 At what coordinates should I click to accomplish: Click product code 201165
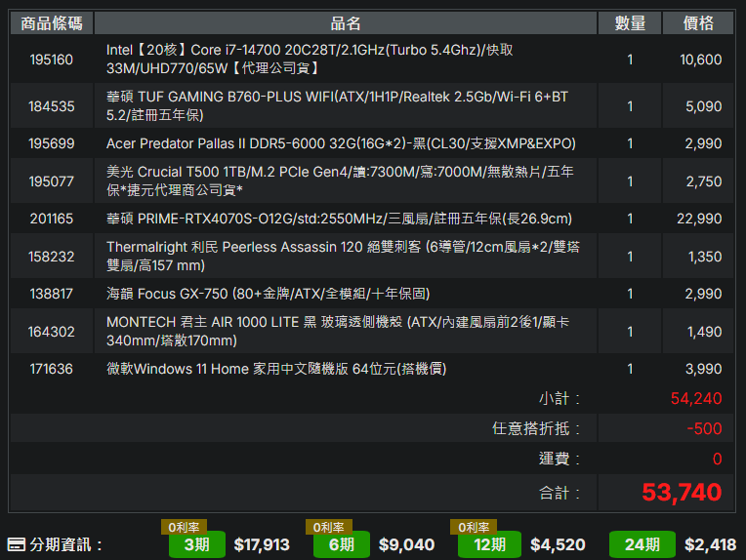tap(52, 219)
